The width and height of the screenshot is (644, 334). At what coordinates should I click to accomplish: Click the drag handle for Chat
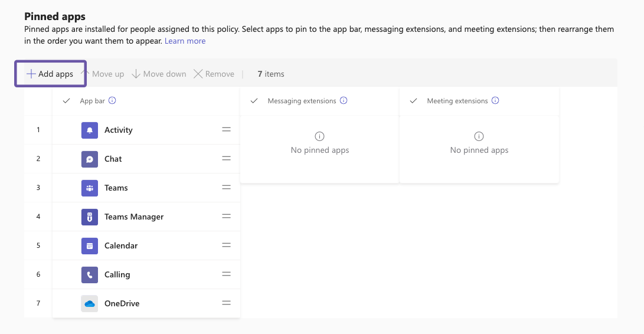tap(226, 159)
